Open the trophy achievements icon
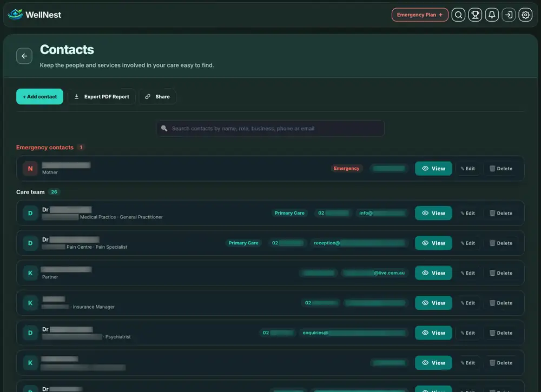Image resolution: width=541 pixels, height=392 pixels. pos(475,15)
